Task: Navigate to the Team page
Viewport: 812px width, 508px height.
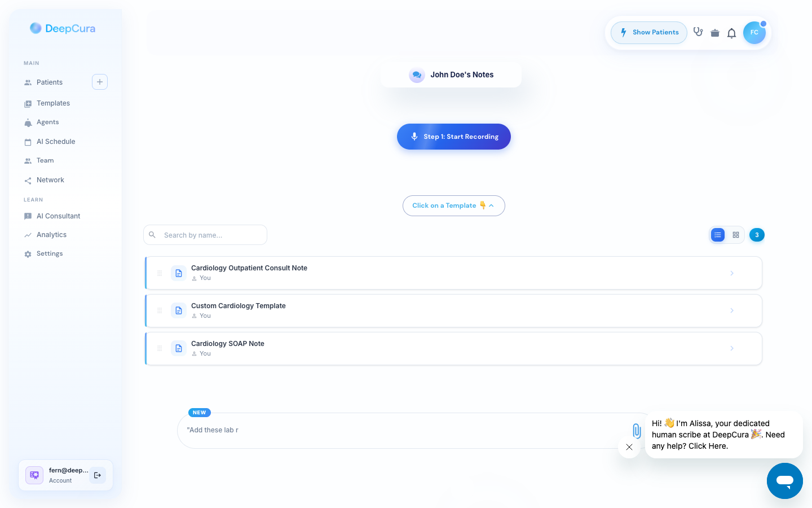Action: (x=45, y=161)
